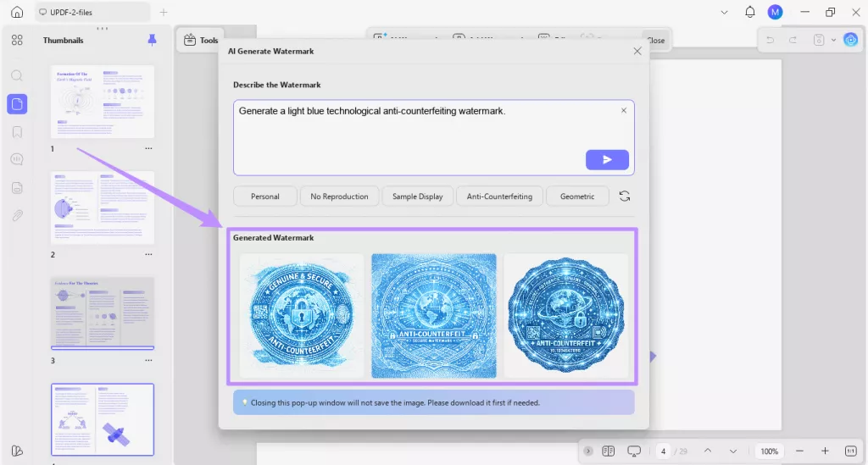Screen dimensions: 868x465
Task: Clear the watermark description text
Action: [624, 111]
